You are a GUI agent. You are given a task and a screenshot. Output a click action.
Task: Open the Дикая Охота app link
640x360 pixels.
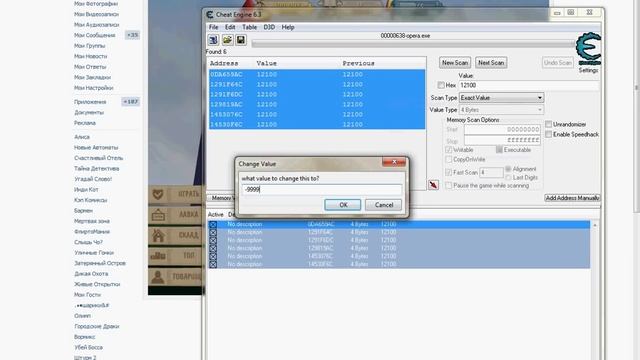pyautogui.click(x=91, y=274)
